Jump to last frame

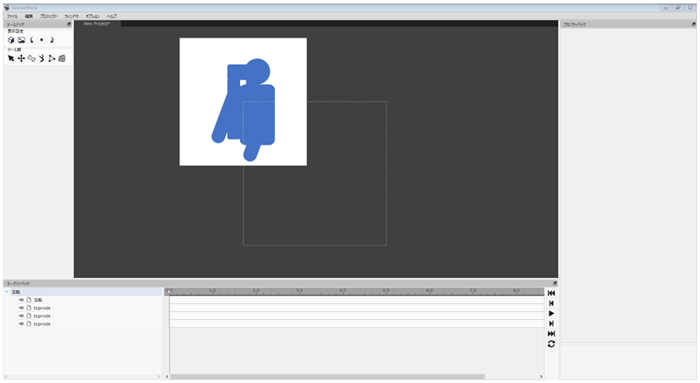tap(551, 334)
